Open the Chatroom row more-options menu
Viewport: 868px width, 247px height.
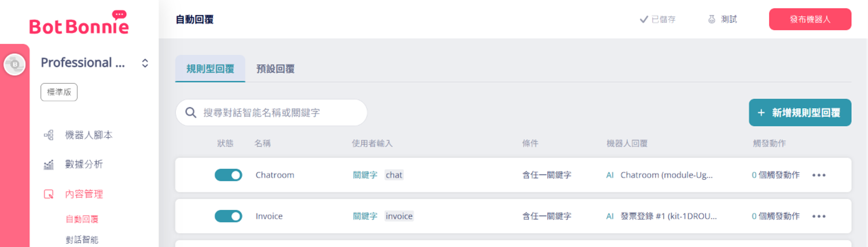click(x=819, y=175)
